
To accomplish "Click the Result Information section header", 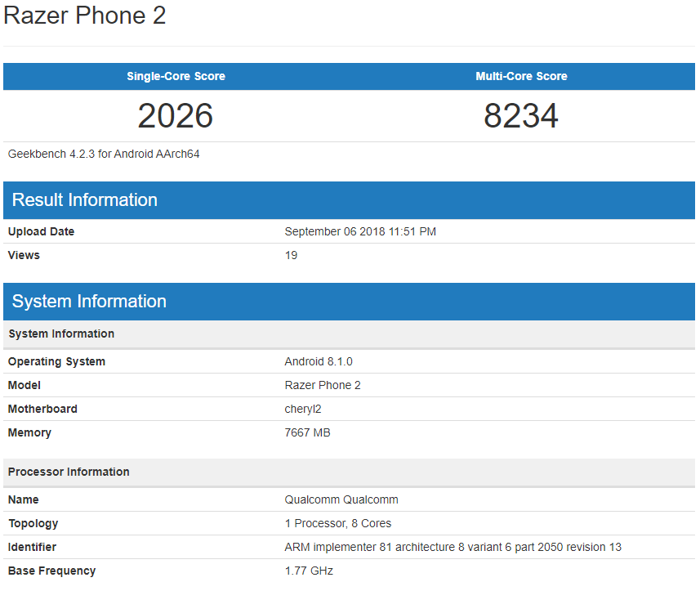I will tap(82, 199).
